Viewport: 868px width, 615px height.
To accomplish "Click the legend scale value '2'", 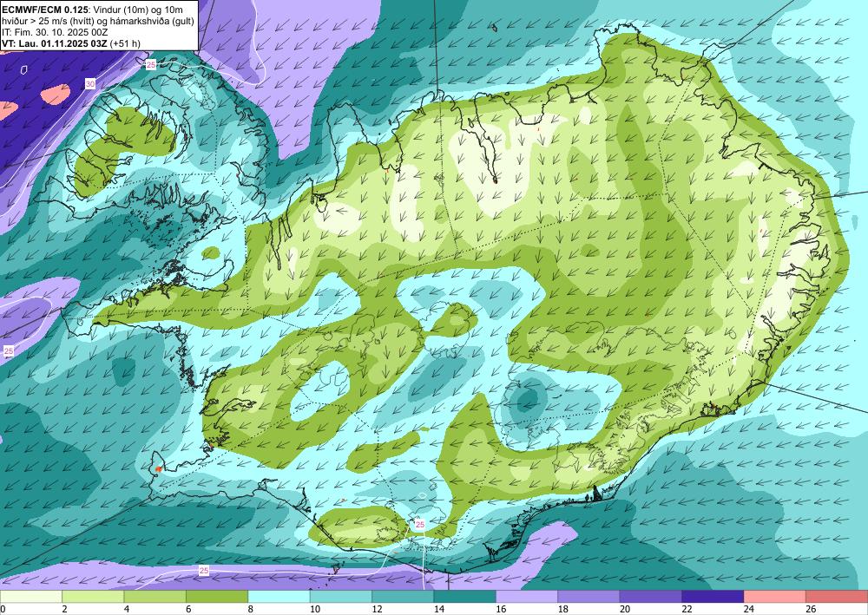I will pos(65,610).
